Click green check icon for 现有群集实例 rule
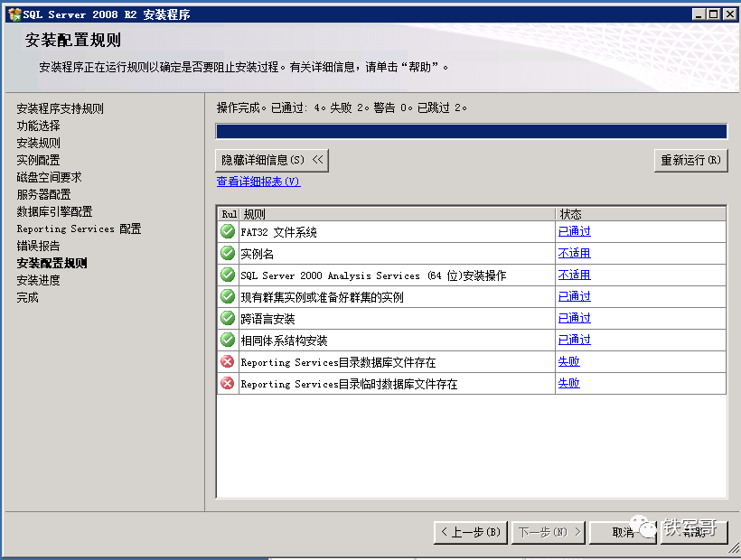 (228, 297)
